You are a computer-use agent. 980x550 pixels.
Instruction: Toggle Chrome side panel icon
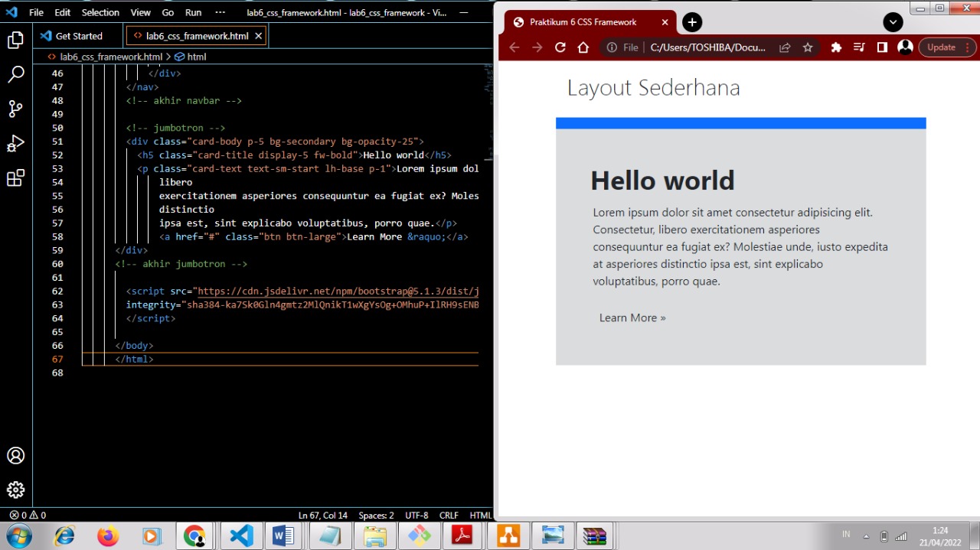882,47
